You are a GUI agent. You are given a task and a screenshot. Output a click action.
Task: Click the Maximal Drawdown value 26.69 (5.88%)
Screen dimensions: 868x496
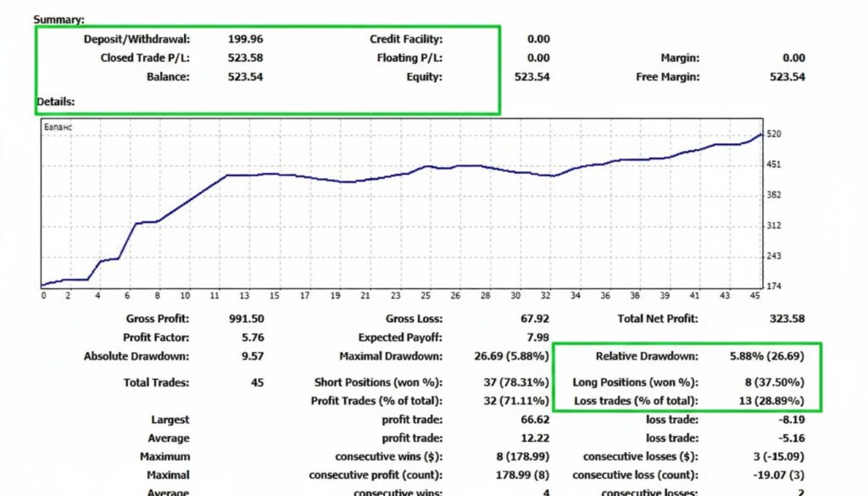(x=511, y=356)
